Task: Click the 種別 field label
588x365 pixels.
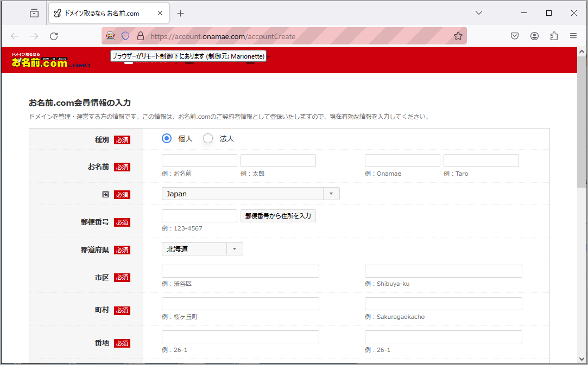Action: pyautogui.click(x=102, y=140)
